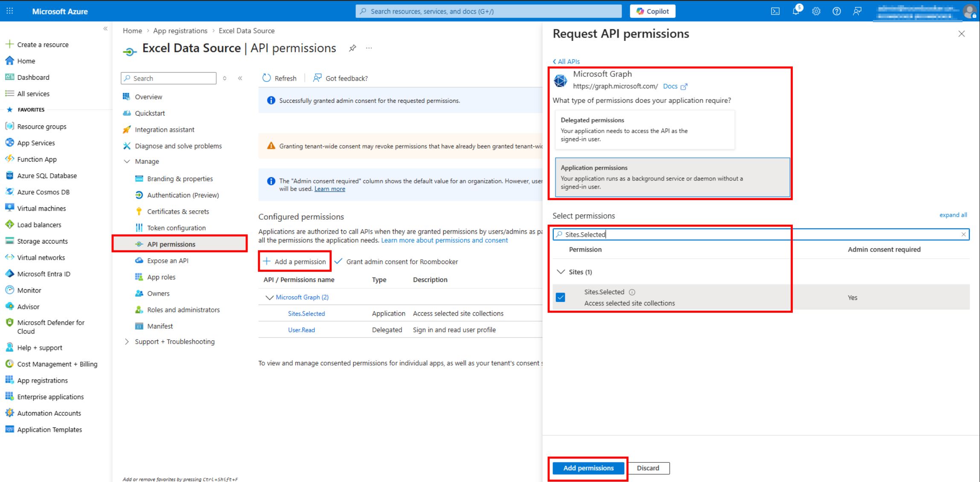Collapse the Microsoft Graph (2) row

(269, 297)
